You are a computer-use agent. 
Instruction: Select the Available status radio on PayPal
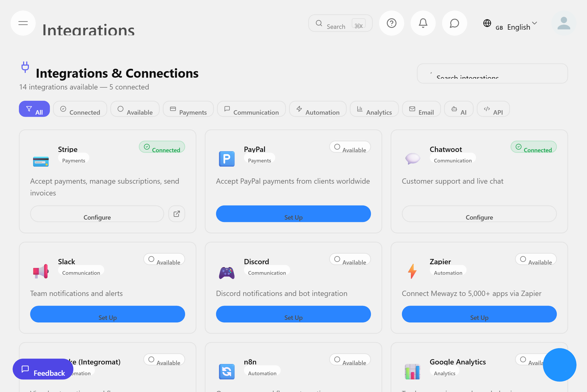[x=337, y=147]
